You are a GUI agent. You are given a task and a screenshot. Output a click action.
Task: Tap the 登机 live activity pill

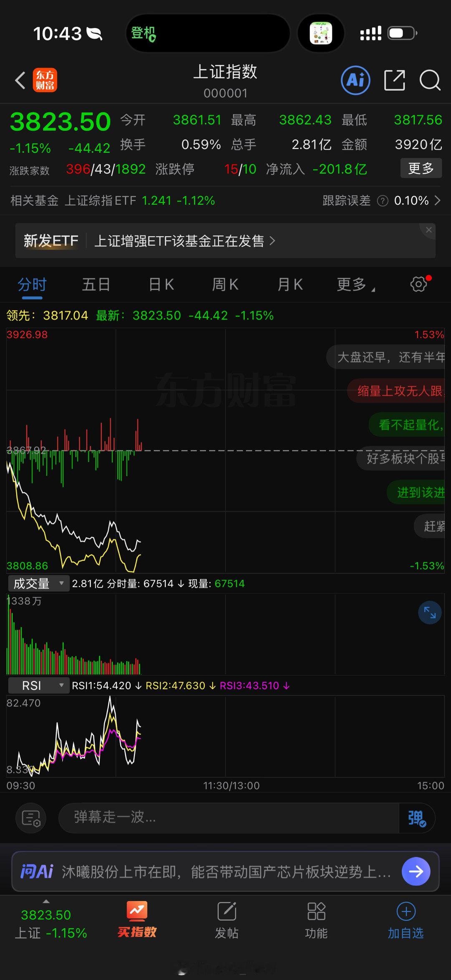208,33
